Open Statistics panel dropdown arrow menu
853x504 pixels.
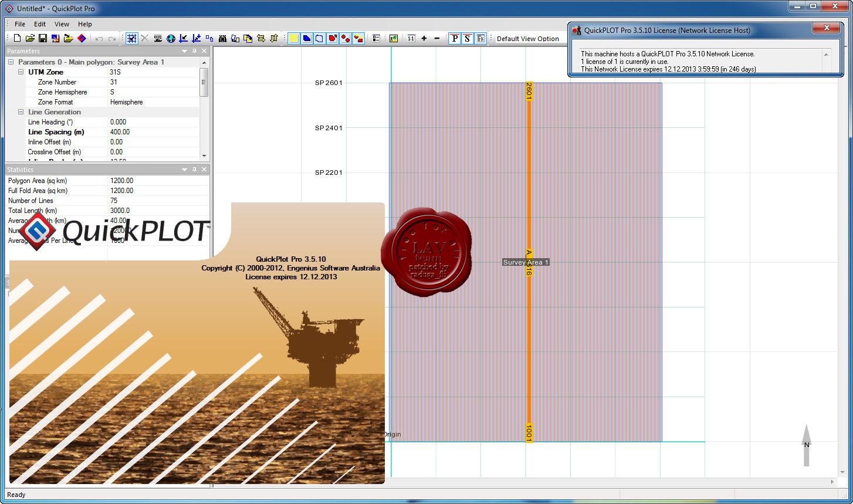[185, 170]
